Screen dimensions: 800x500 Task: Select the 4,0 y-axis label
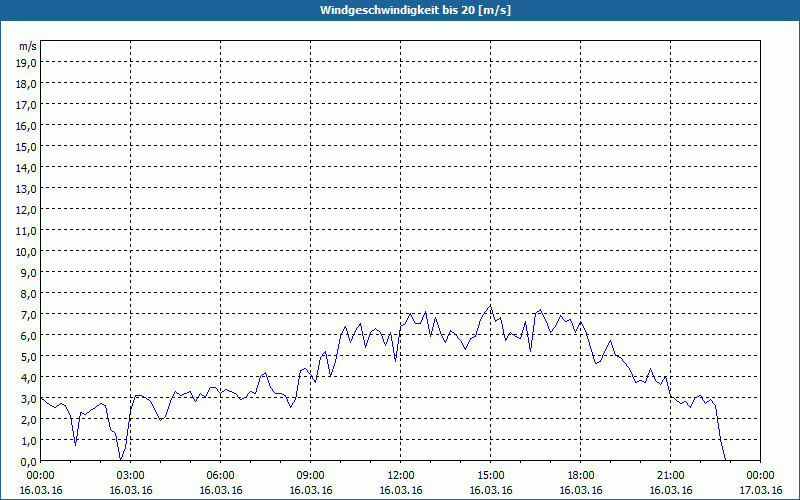click(x=30, y=378)
